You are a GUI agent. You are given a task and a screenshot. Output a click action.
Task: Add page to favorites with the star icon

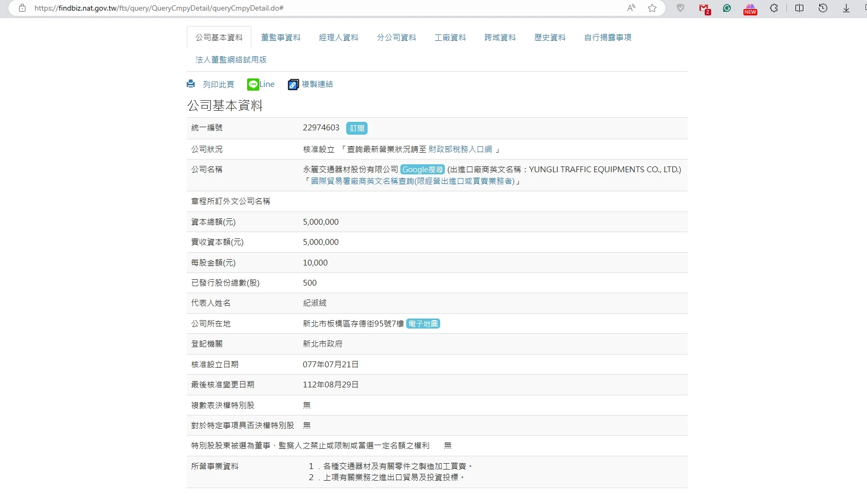652,8
